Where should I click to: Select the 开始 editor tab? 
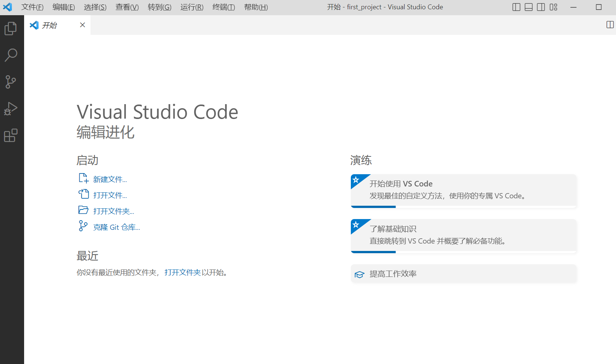pyautogui.click(x=57, y=25)
